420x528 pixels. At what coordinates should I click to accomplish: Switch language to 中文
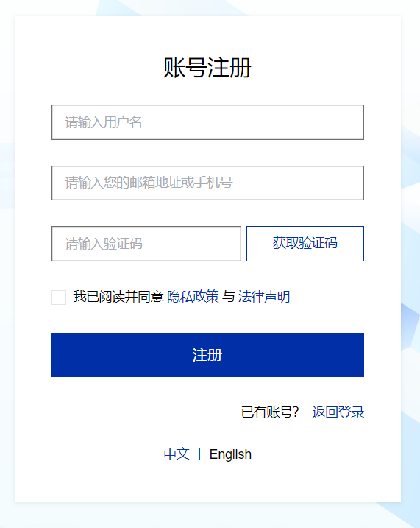pyautogui.click(x=177, y=454)
